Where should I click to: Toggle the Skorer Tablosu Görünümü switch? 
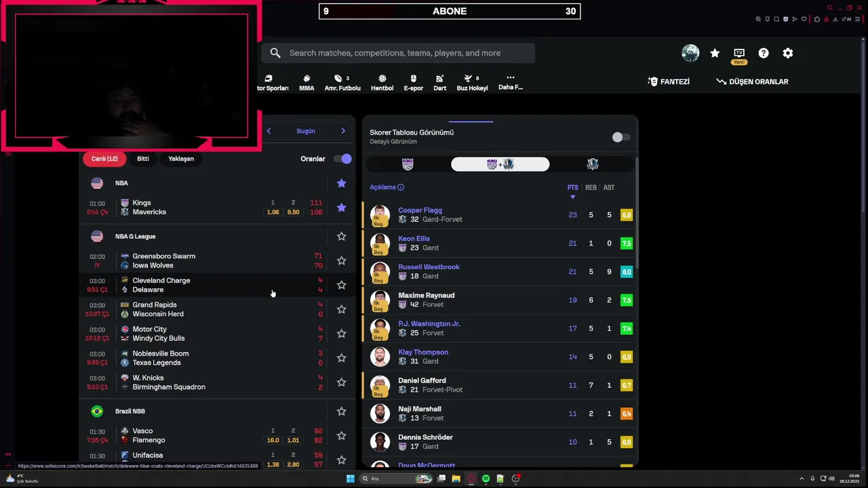point(620,137)
